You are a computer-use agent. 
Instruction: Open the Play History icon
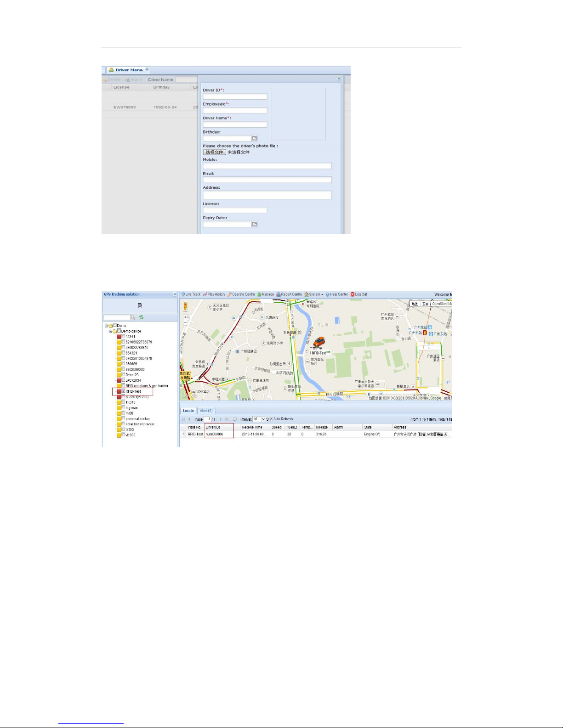tap(205, 294)
